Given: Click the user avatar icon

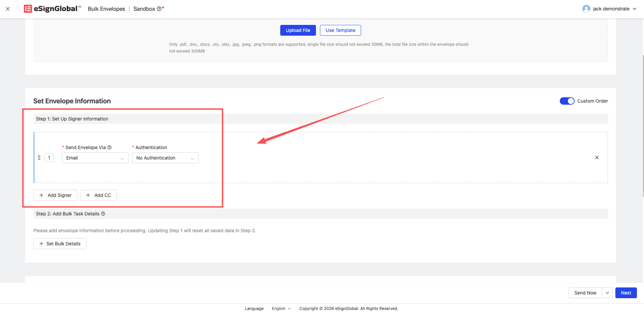Looking at the screenshot, I should (586, 9).
